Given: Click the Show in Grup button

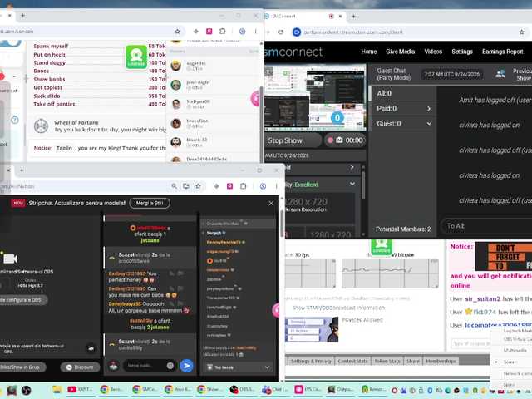Looking at the screenshot, I should click(x=22, y=367).
